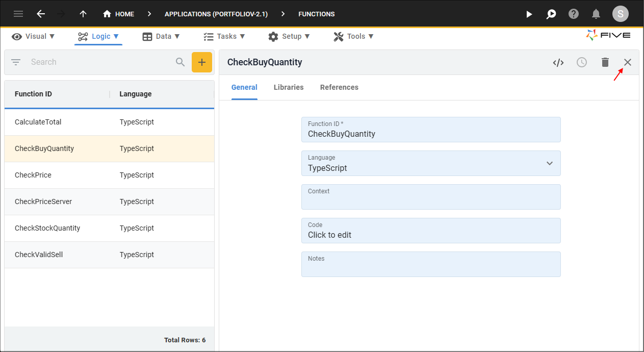The image size is (644, 352).
Task: Sort by Language column header
Action: tap(136, 94)
